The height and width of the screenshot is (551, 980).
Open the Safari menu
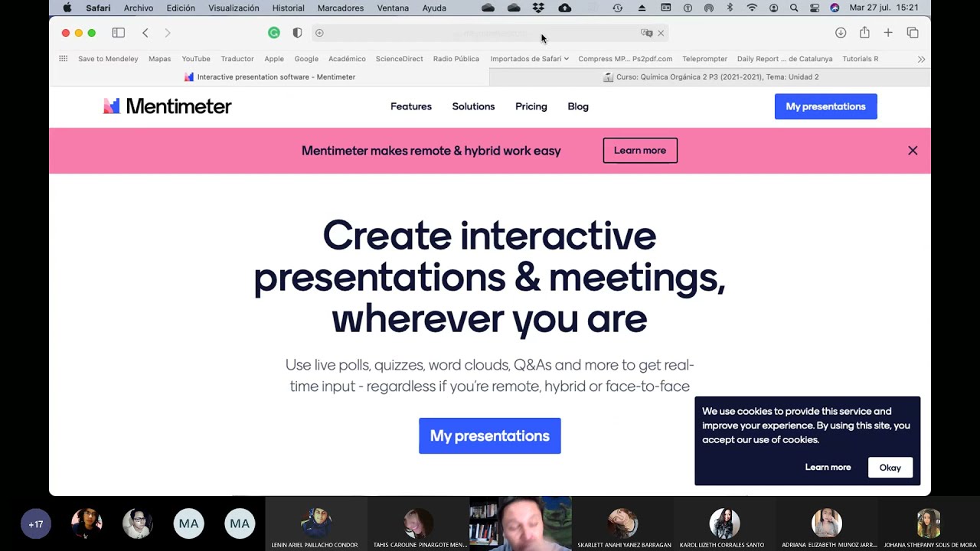(x=98, y=8)
